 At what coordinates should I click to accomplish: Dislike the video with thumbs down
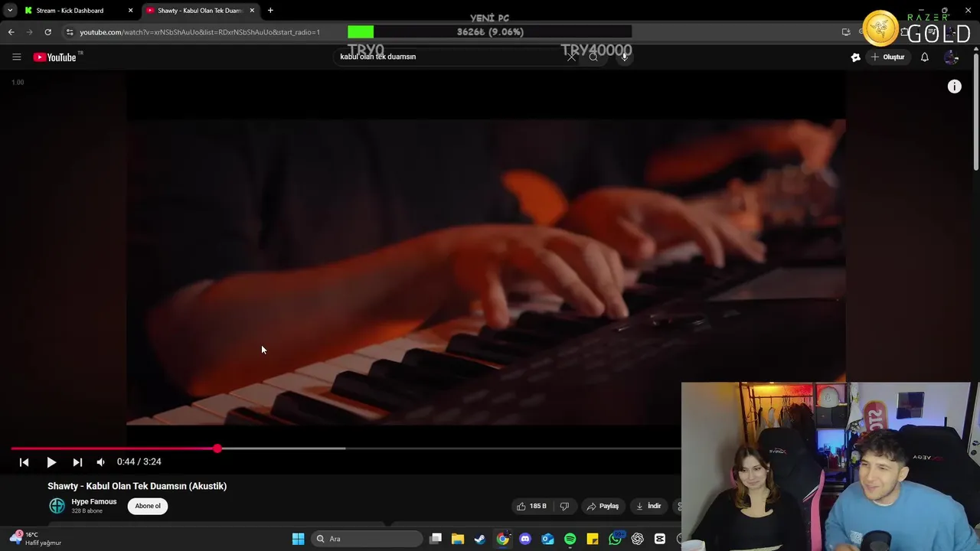(564, 506)
